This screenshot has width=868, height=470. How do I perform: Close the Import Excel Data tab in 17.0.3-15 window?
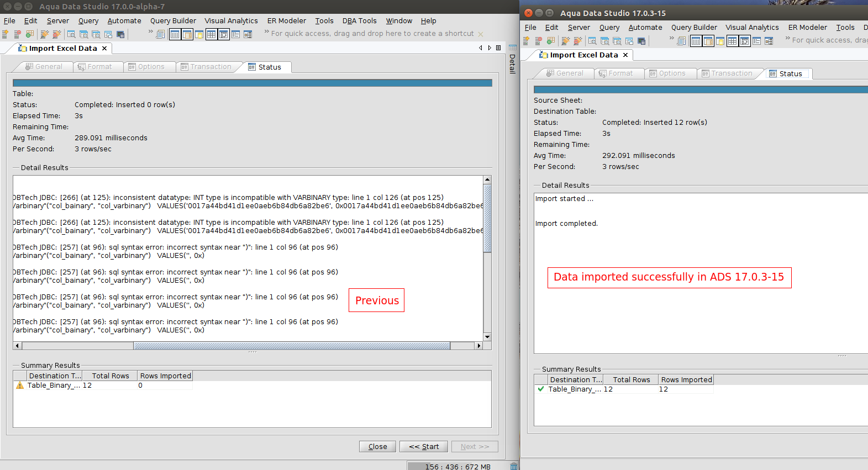pos(625,55)
